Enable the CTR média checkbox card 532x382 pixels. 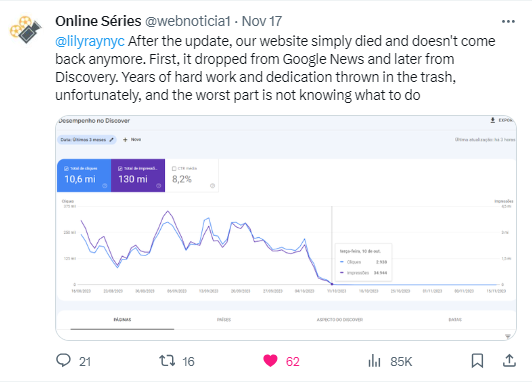point(192,175)
